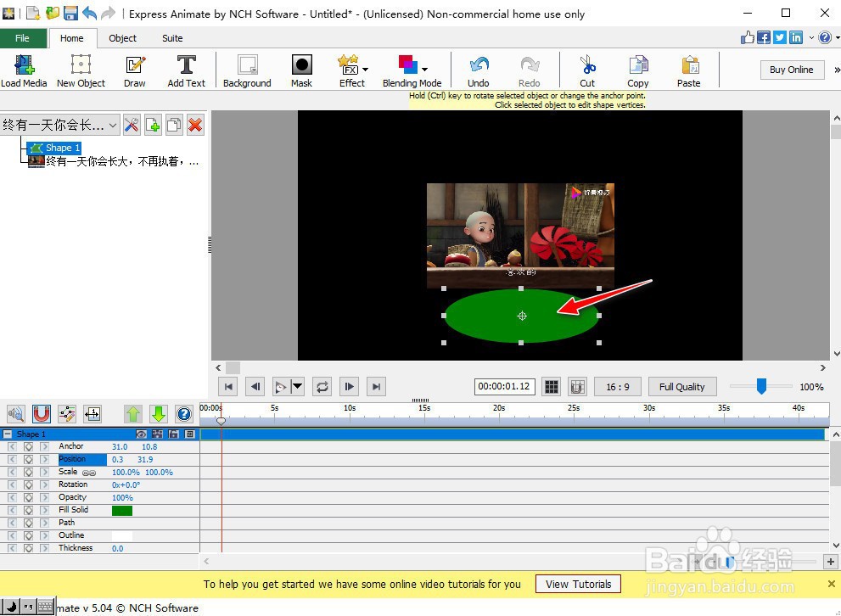The width and height of the screenshot is (841, 616).
Task: Switch to the Home tab
Action: click(72, 38)
